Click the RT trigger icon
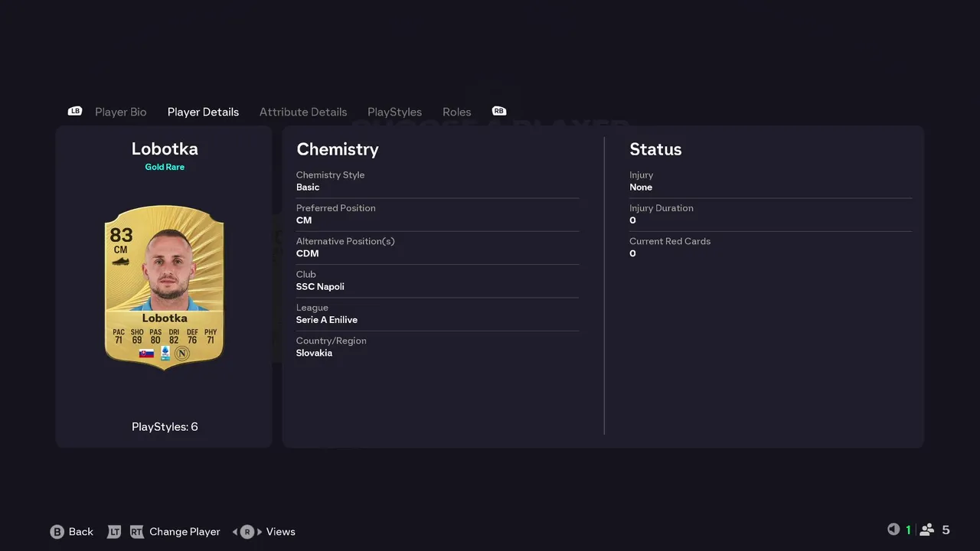This screenshot has width=980, height=551. pos(137,532)
